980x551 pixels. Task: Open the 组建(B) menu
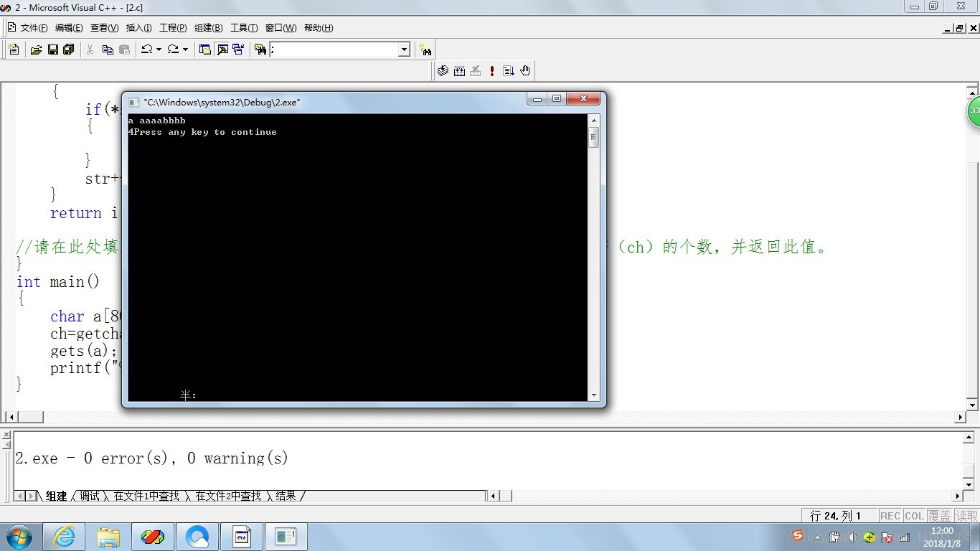coord(208,28)
